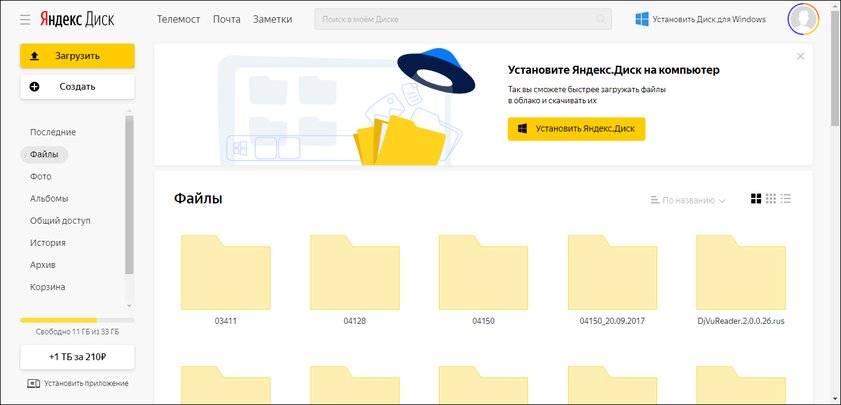Select folder 04150_20.09.2017
This screenshot has height=405, width=841.
coord(612,279)
